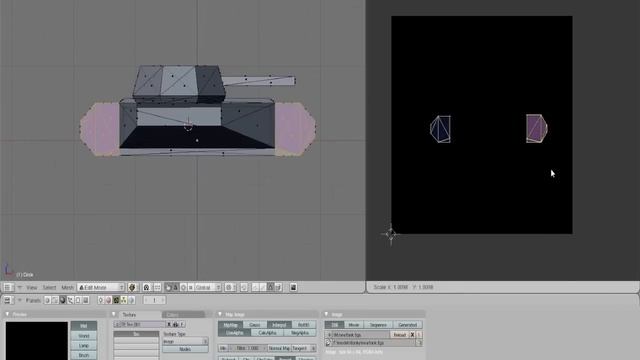The image size is (640, 360).
Task: Open the World buttons sub-context icon
Action: (131, 300)
